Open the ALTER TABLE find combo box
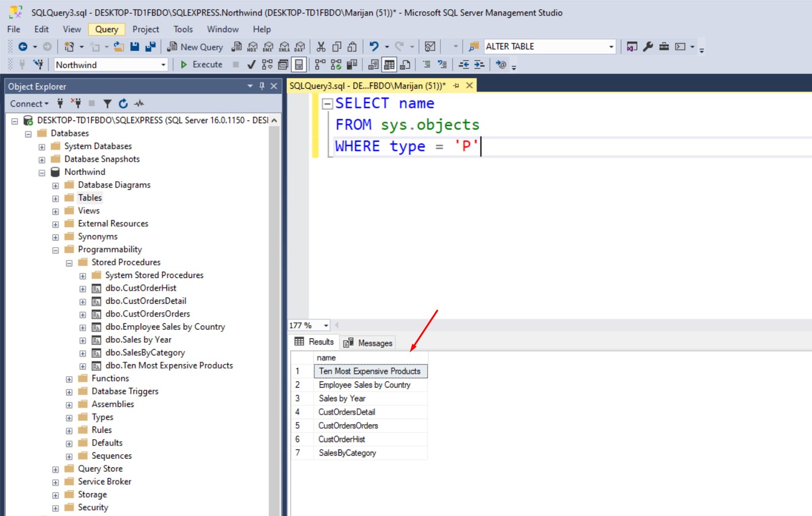This screenshot has width=812, height=516. (x=611, y=47)
